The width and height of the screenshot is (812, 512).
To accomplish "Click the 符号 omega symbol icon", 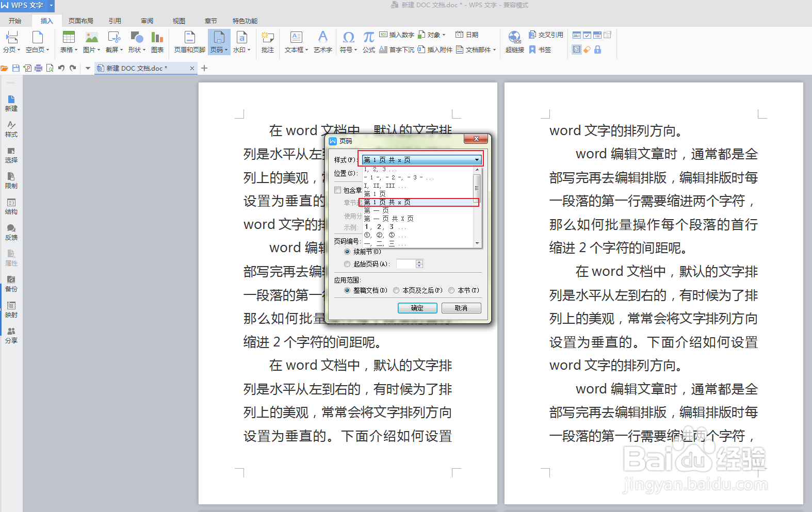I will click(348, 37).
